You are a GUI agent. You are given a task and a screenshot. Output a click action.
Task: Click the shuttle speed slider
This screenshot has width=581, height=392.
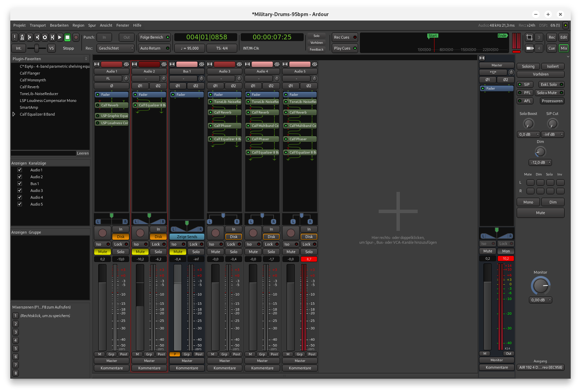[x=36, y=48]
